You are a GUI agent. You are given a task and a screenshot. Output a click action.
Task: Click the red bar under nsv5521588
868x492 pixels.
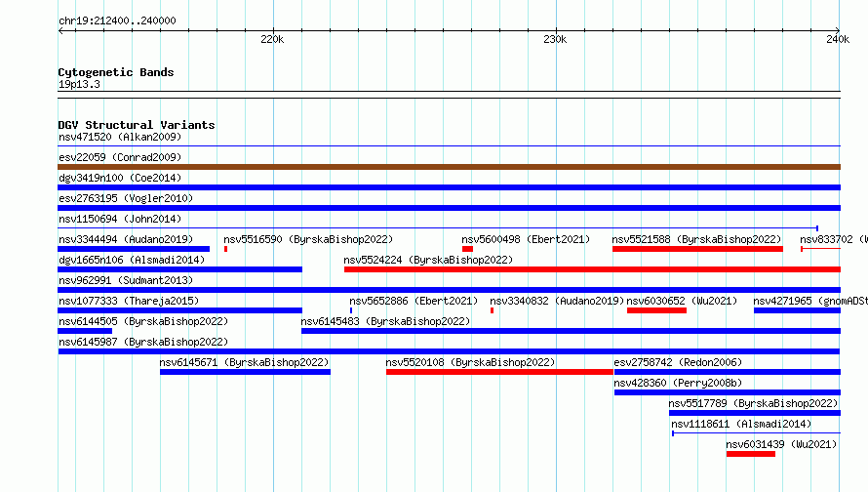pyautogui.click(x=697, y=249)
